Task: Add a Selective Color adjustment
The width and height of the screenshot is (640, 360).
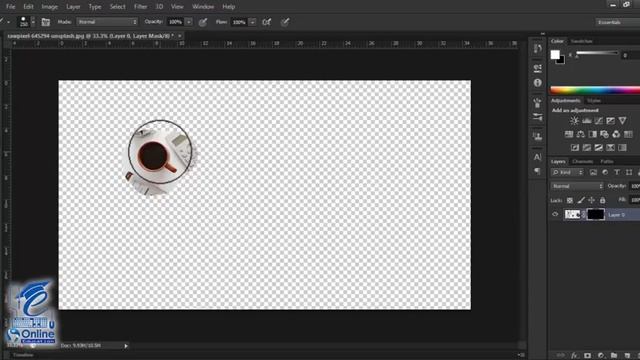Action: point(610,147)
